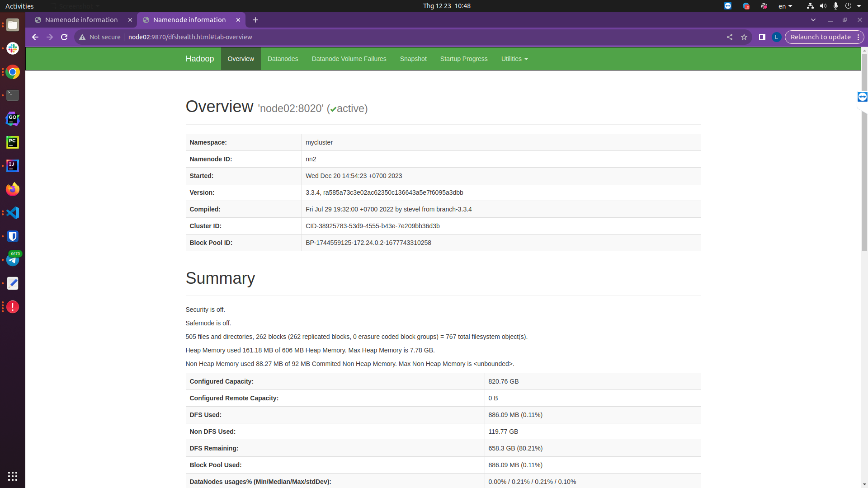This screenshot has width=868, height=488.
Task: Open the Files app in the dock
Action: pyautogui.click(x=13, y=25)
